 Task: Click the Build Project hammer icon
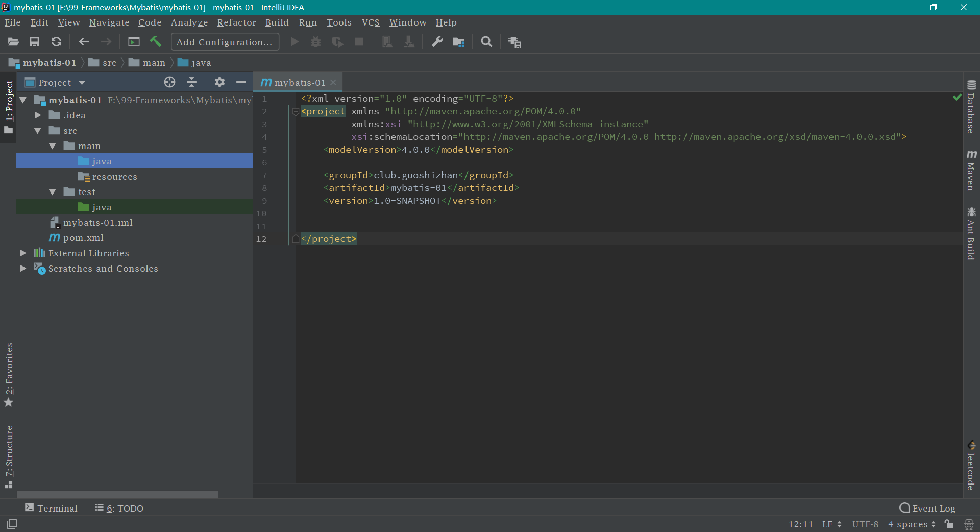tap(156, 42)
